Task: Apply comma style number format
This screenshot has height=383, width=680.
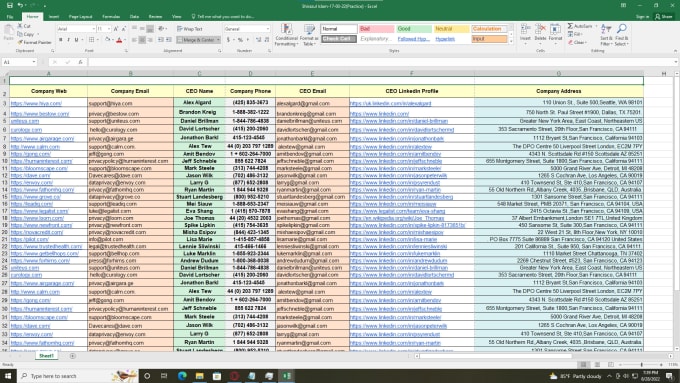Action: tap(248, 40)
